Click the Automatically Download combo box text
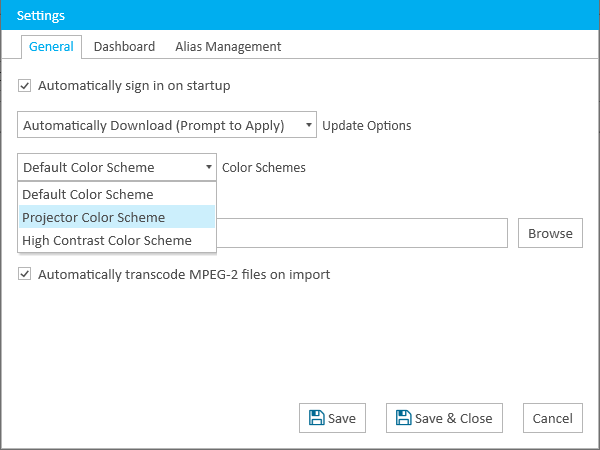The image size is (600, 450). (154, 126)
